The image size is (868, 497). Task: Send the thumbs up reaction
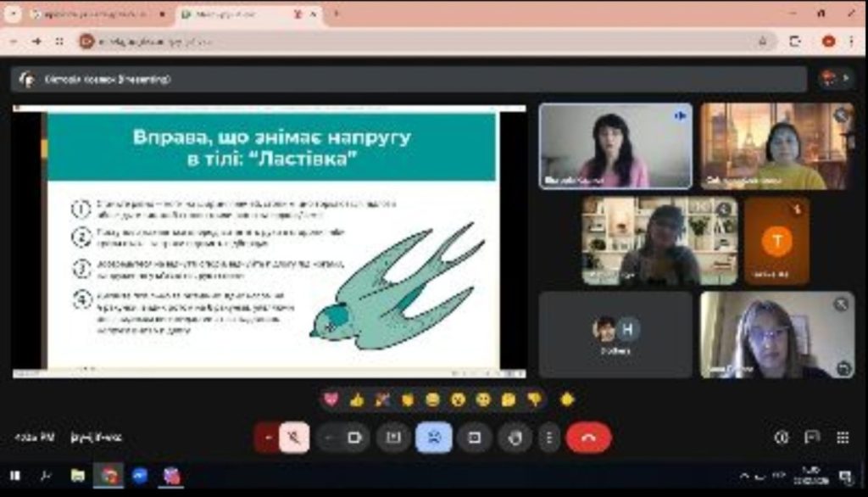pos(357,399)
